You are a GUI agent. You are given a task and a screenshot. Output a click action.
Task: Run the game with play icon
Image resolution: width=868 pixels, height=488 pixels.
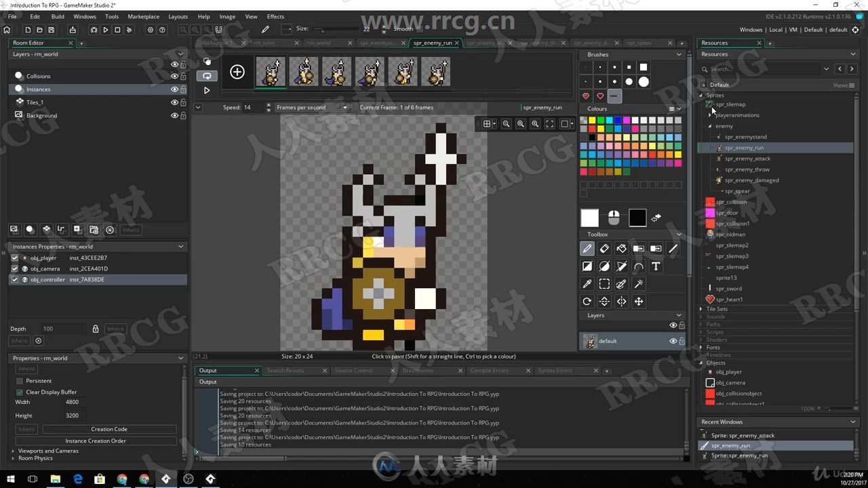[x=106, y=30]
